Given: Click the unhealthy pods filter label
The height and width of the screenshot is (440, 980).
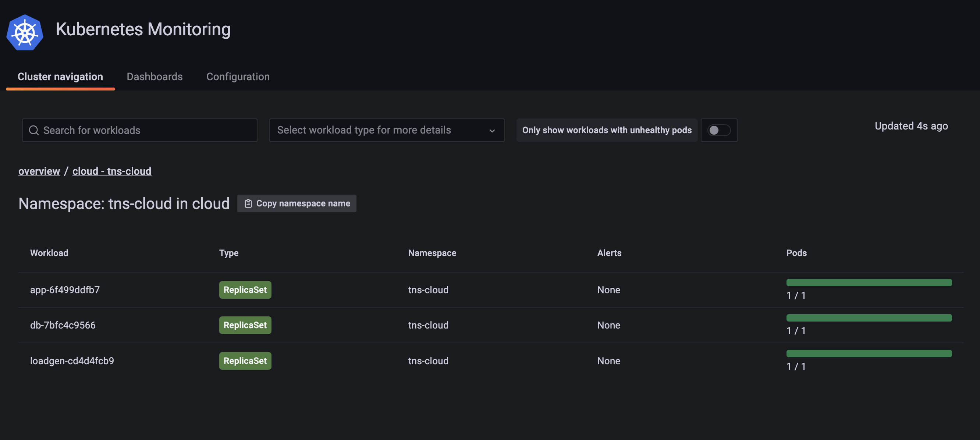Looking at the screenshot, I should [607, 130].
